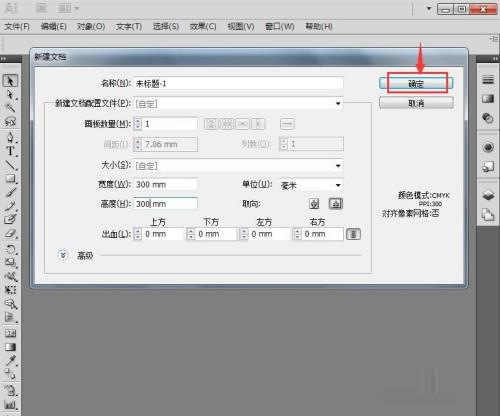Select the Blend tool
Image resolution: width=500 pixels, height=416 pixels.
(x=10, y=374)
